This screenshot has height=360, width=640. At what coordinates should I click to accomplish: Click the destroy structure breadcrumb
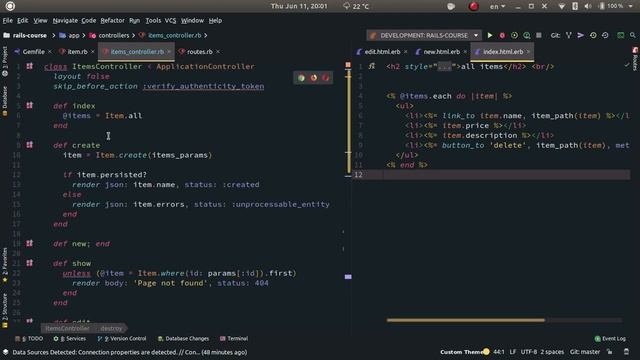[x=111, y=328]
